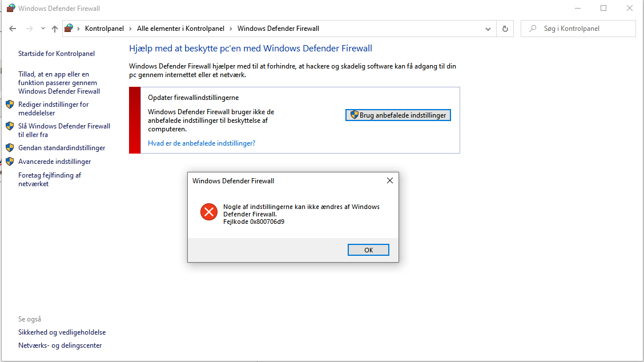Open Tillad, at en app passerer link
The image size is (644, 362).
59,83
